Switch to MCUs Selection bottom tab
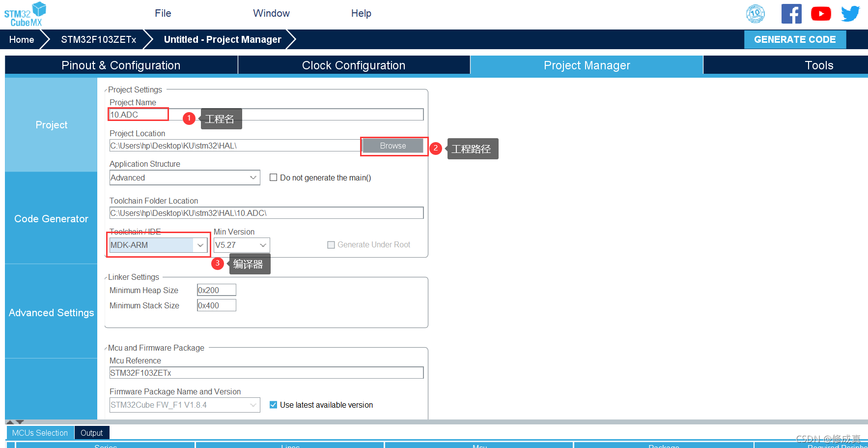The image size is (868, 448). click(x=40, y=433)
